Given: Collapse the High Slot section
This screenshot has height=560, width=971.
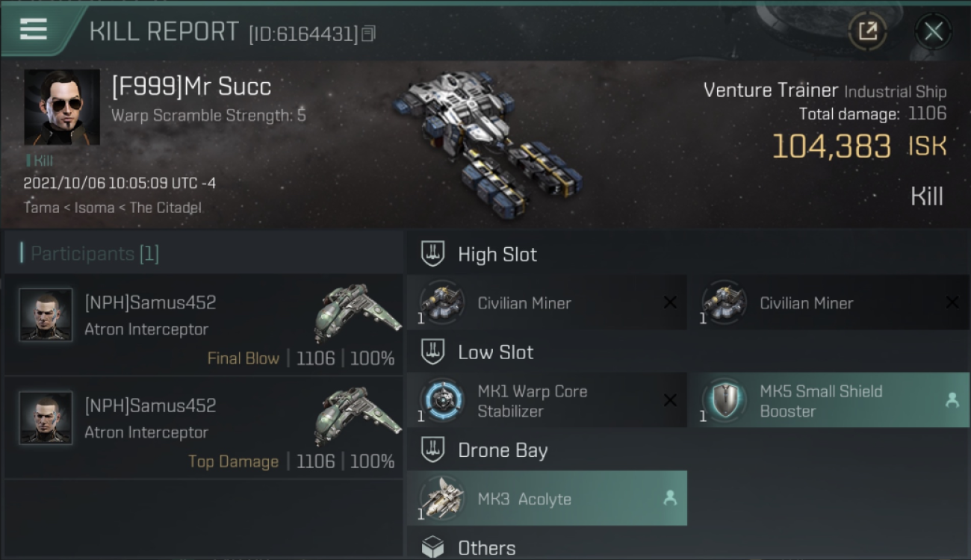Looking at the screenshot, I should 497,255.
